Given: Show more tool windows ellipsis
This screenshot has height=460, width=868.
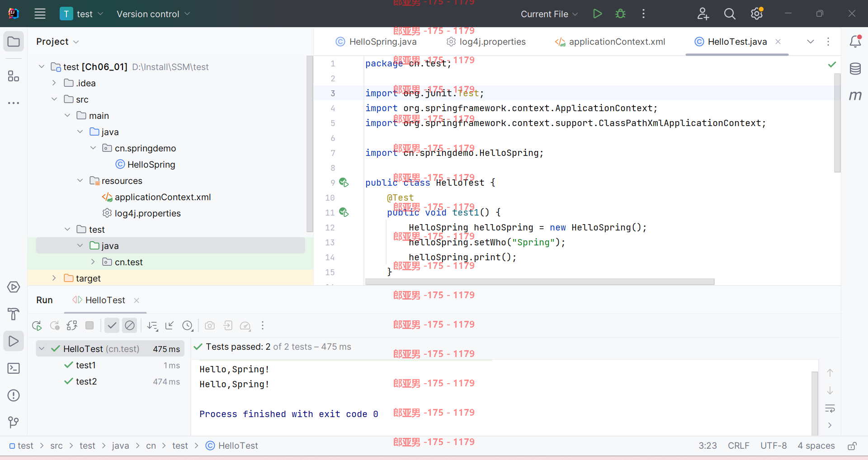Looking at the screenshot, I should [x=14, y=103].
